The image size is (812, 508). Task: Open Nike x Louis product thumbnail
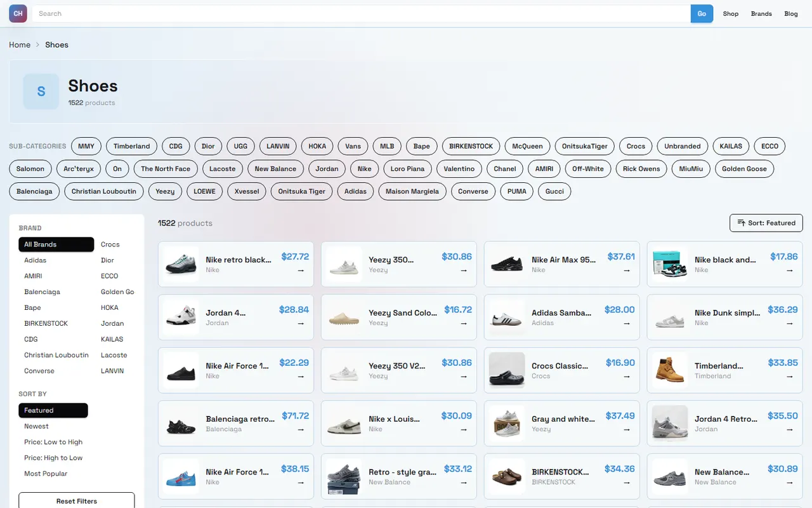[344, 424]
